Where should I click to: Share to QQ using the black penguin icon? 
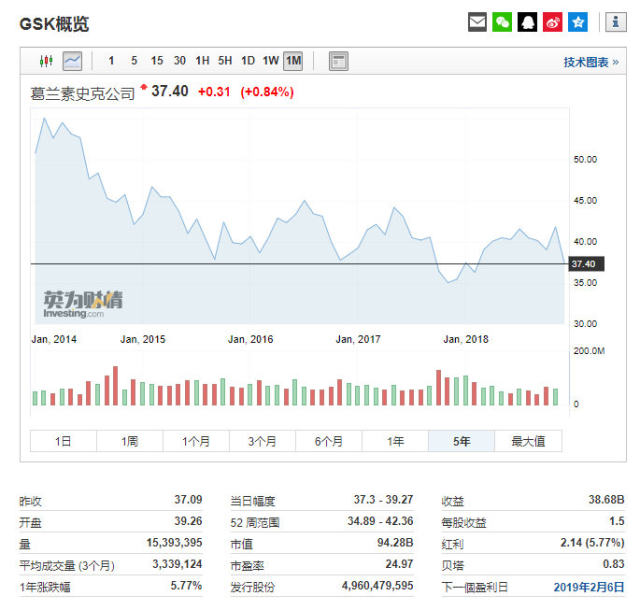(527, 22)
